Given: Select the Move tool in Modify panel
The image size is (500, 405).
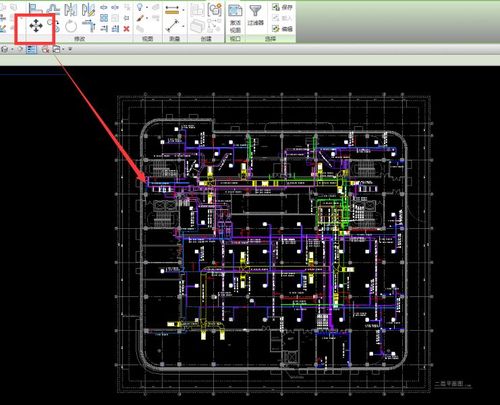Looking at the screenshot, I should click(x=36, y=26).
